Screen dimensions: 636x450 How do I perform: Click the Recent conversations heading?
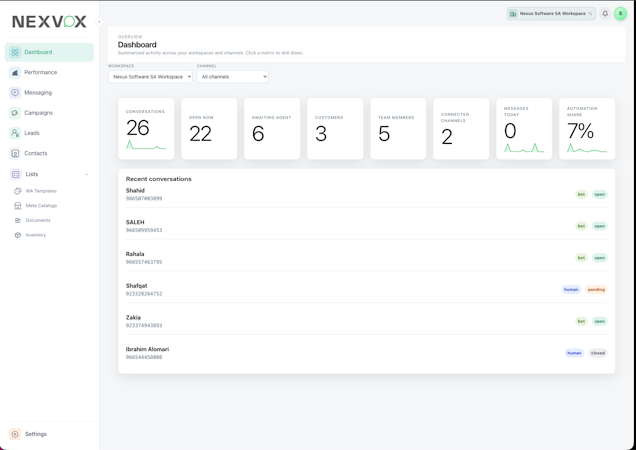point(159,179)
